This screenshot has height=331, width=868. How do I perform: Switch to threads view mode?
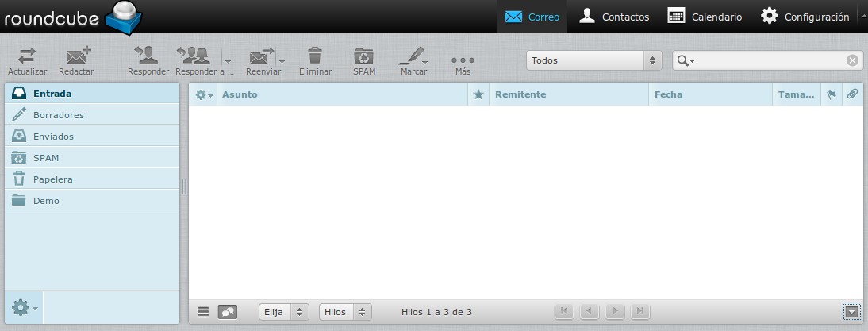pos(227,312)
